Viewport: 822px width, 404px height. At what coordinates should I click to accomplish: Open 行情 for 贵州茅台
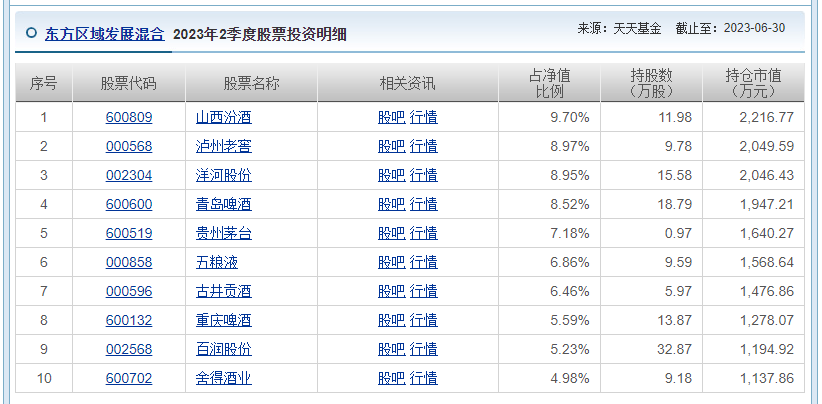tap(424, 233)
